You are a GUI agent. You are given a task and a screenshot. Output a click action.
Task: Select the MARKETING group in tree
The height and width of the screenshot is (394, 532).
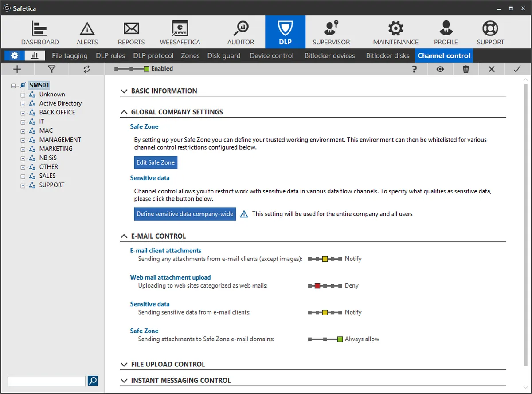56,149
